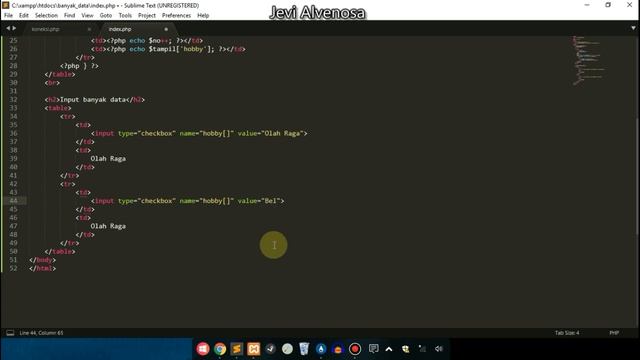Open the Action Center notification icon
640x360 pixels.
373,349
